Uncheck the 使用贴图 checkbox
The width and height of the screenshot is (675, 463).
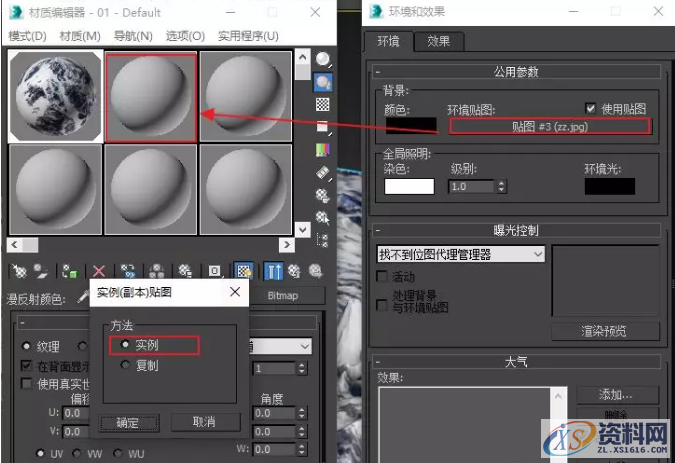click(590, 108)
